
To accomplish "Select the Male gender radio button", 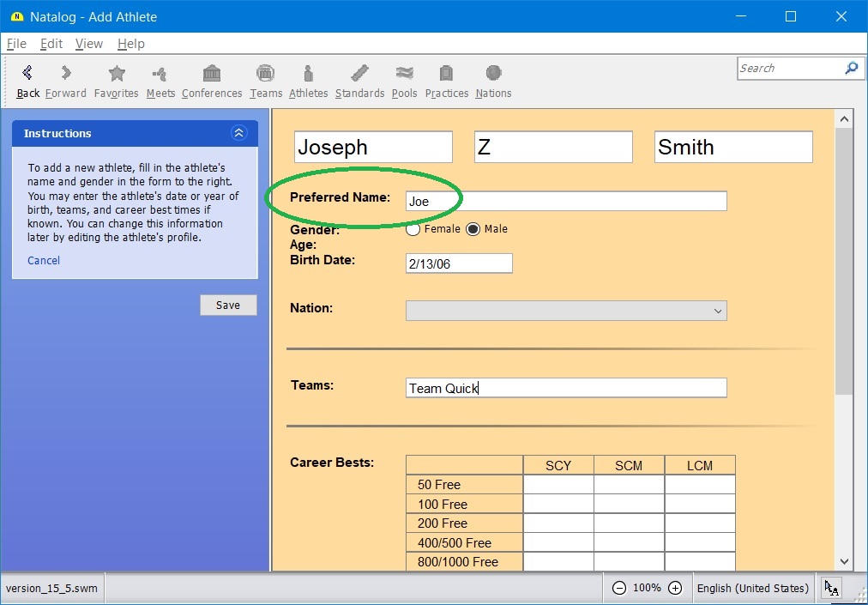I will click(x=473, y=229).
